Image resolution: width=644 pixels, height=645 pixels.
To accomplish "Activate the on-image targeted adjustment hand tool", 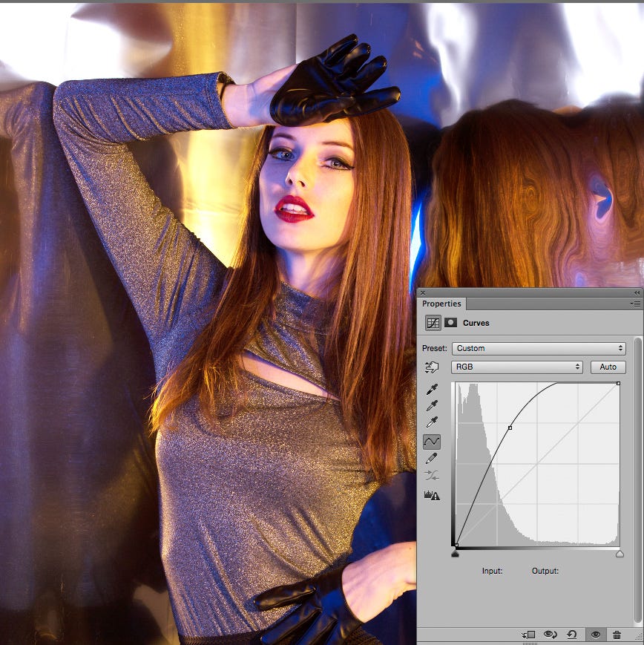I will tap(432, 367).
